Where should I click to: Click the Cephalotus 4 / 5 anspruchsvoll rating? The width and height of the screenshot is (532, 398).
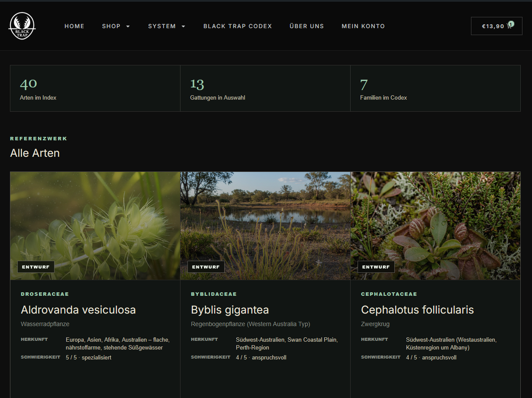pos(431,357)
